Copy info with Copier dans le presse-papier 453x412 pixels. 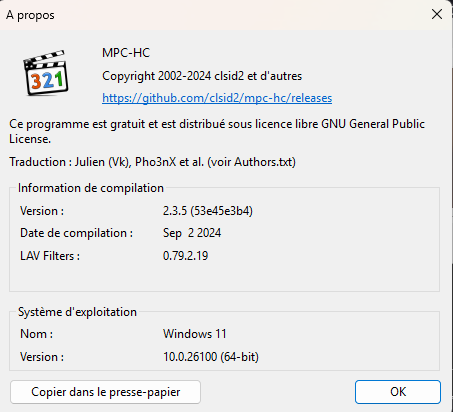[x=105, y=392]
